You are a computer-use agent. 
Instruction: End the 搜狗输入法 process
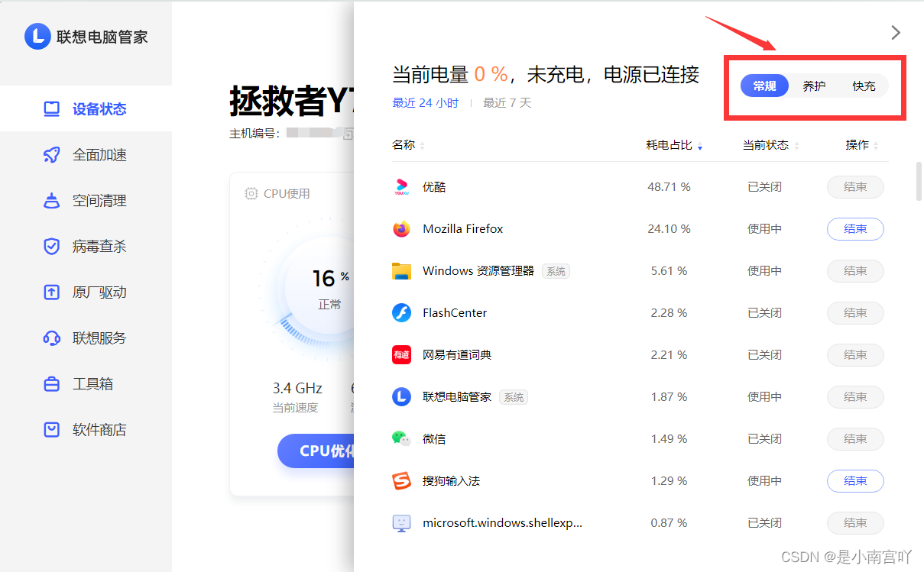point(855,481)
